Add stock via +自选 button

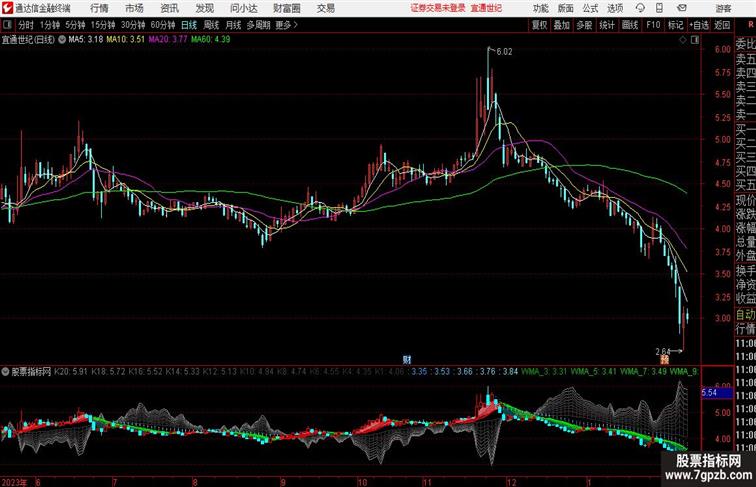click(x=699, y=25)
